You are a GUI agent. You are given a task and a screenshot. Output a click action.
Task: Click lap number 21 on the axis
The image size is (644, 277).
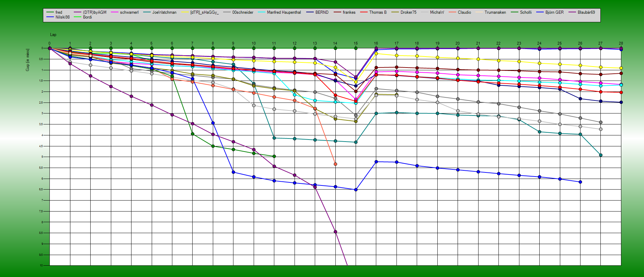pos(478,44)
